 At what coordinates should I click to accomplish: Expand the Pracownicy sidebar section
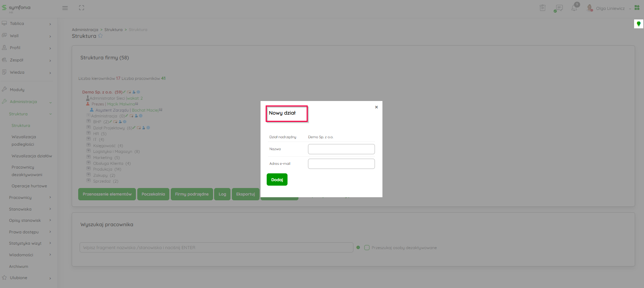30,198
